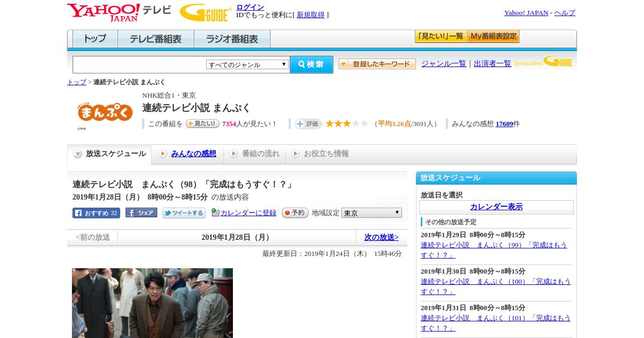Select the テレビ番組表 tab
Viewport: 644px width, 338px height.
pos(156,39)
